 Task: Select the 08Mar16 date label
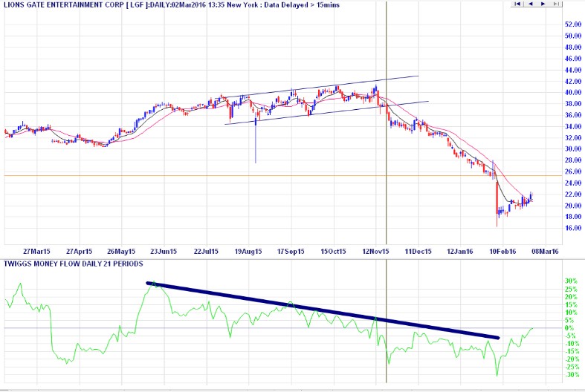pyautogui.click(x=545, y=252)
